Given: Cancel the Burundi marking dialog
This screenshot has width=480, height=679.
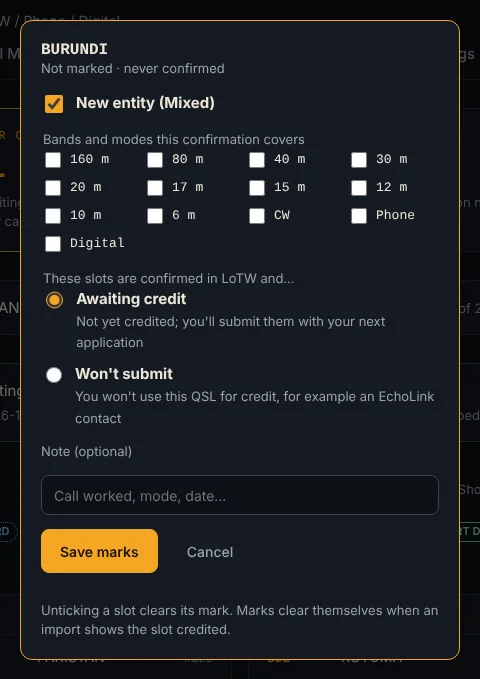Looking at the screenshot, I should tap(210, 552).
